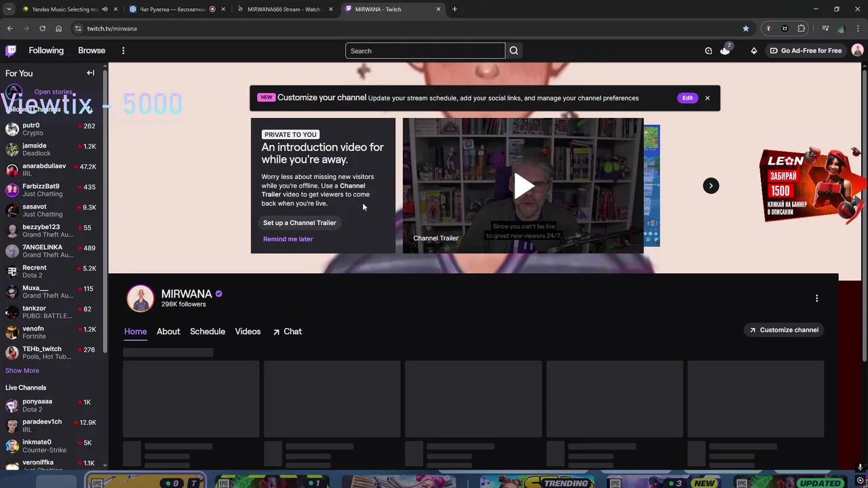Open the inkmate0 Counter-Strike channel
This screenshot has height=488, width=868.
(51, 446)
